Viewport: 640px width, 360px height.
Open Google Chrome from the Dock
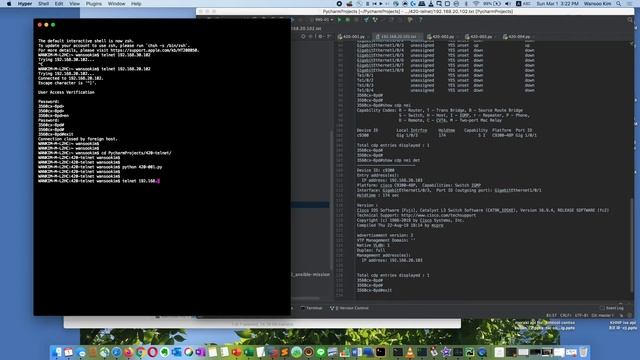click(x=140, y=352)
